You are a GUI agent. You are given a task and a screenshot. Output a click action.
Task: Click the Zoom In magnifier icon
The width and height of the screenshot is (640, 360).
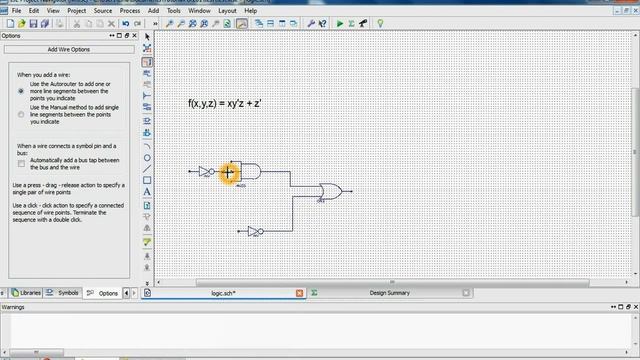click(169, 24)
